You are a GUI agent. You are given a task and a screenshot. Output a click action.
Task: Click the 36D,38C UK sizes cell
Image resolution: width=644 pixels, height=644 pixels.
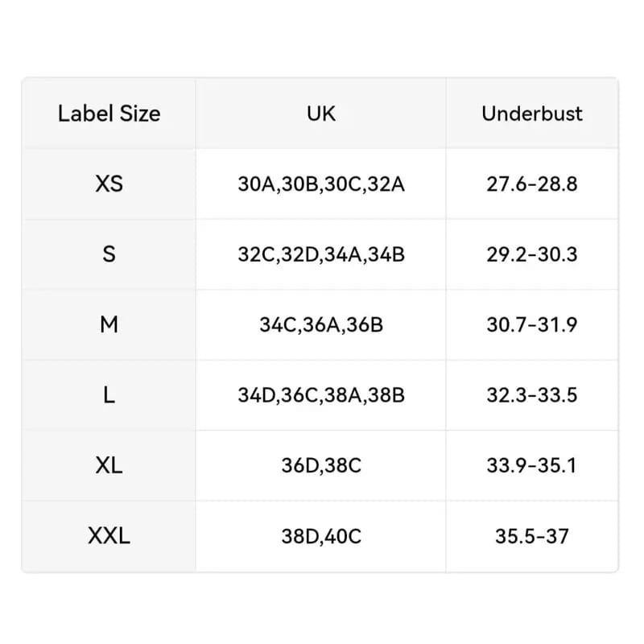click(x=321, y=465)
